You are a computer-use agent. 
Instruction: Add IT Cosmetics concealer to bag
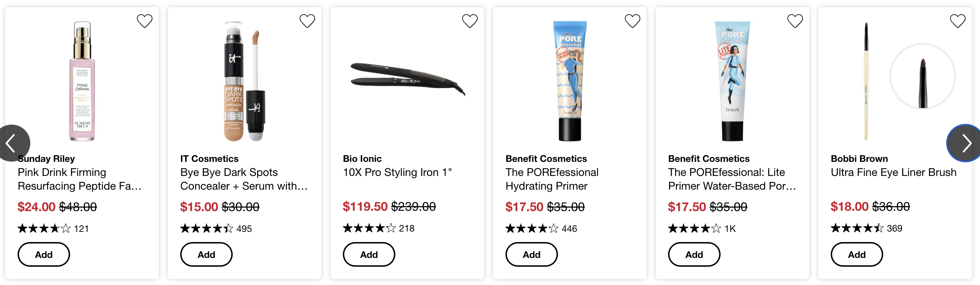click(206, 254)
